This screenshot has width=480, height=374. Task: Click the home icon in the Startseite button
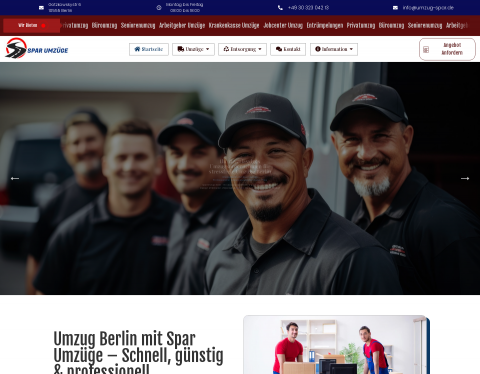pos(137,49)
